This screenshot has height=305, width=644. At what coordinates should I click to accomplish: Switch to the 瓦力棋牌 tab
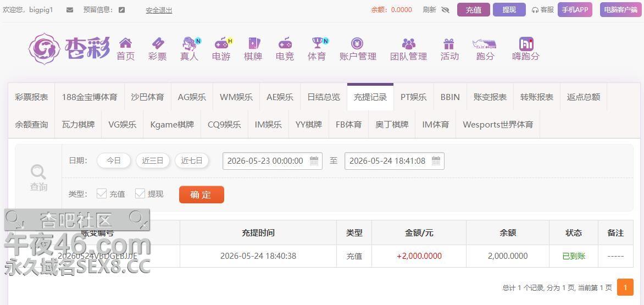[79, 124]
